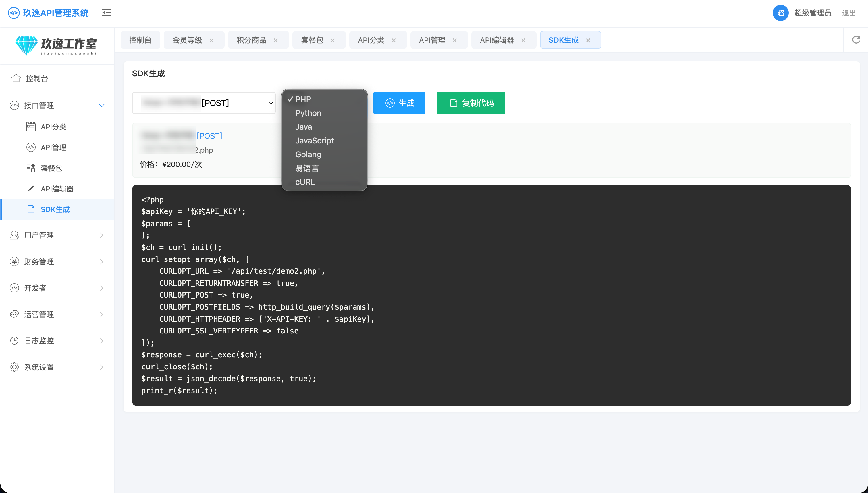The width and height of the screenshot is (868, 493).
Task: Expand the 用户管理 menu chevron
Action: (101, 235)
